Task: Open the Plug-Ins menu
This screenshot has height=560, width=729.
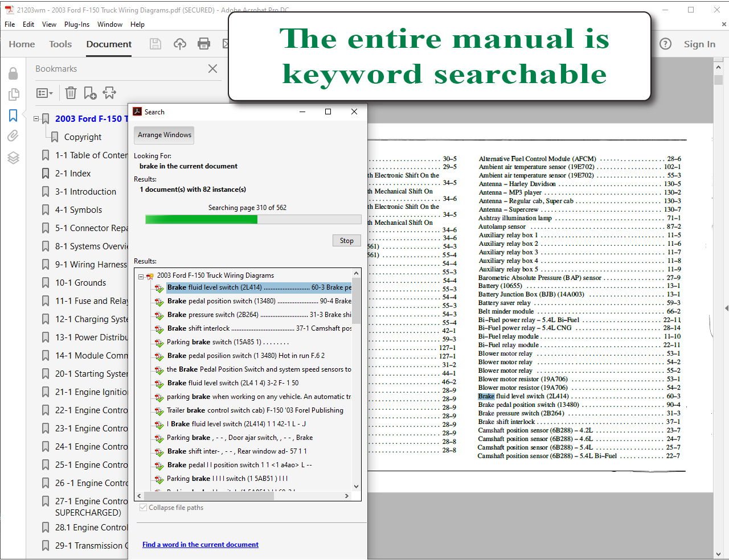Action: coord(77,24)
